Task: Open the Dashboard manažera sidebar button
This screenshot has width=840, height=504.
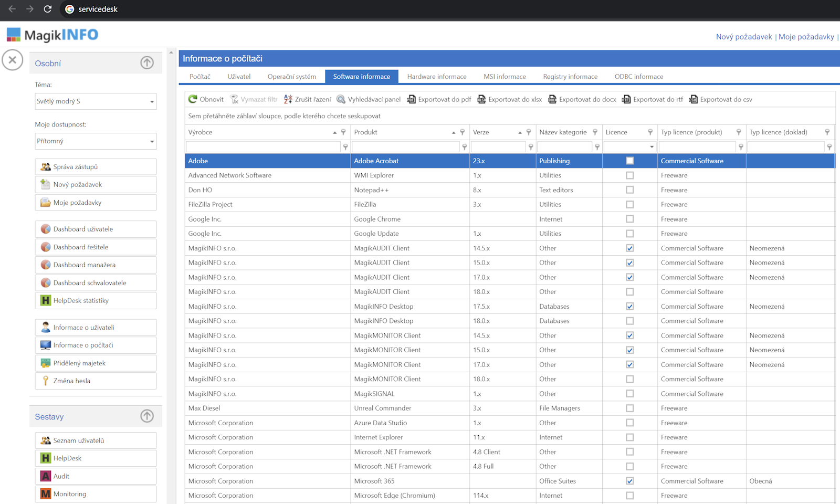Action: [x=96, y=265]
